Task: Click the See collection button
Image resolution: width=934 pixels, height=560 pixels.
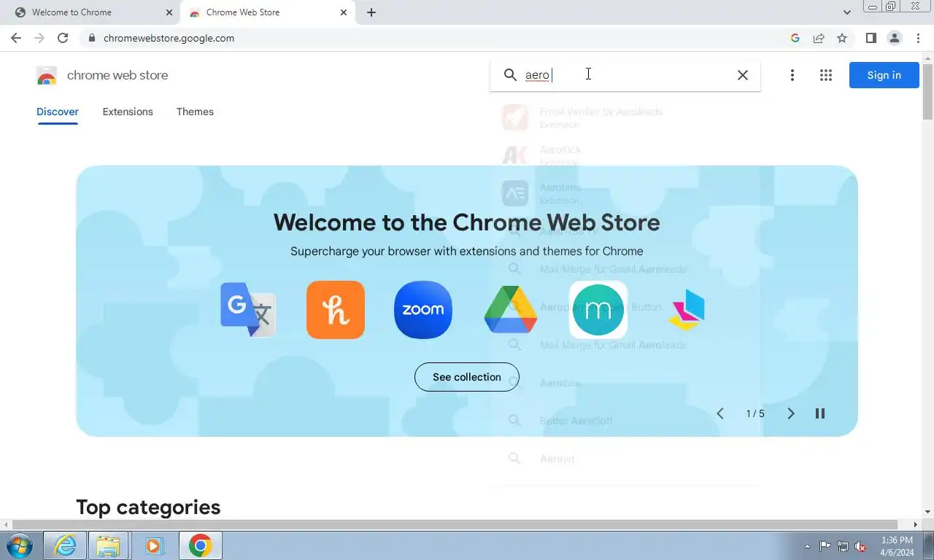Action: point(467,377)
